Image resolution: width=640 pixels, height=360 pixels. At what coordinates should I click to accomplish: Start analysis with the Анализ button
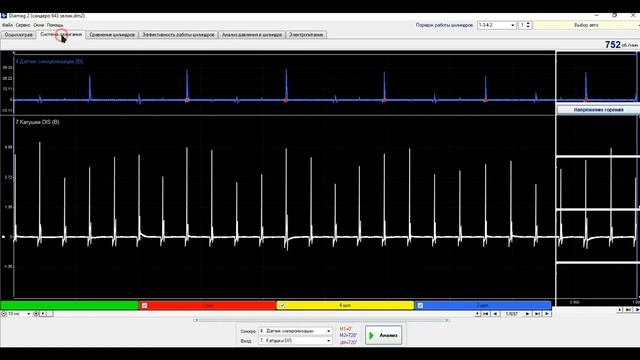point(383,335)
